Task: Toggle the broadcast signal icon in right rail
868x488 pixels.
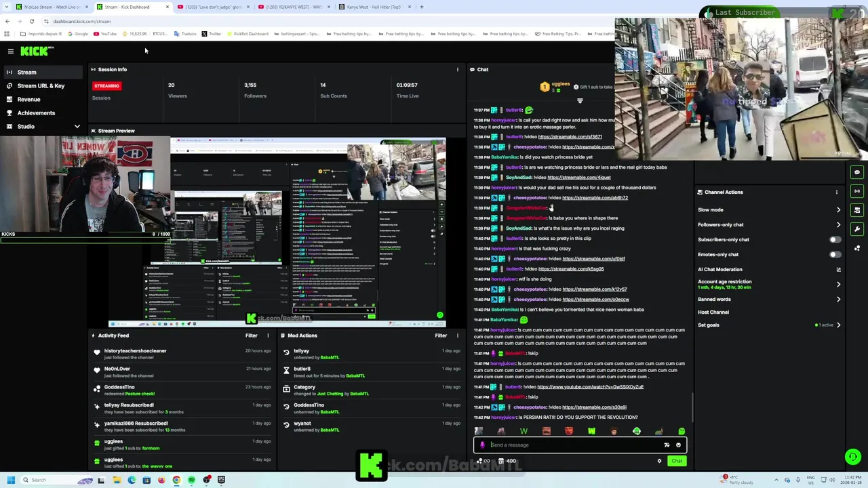Action: 857,191
